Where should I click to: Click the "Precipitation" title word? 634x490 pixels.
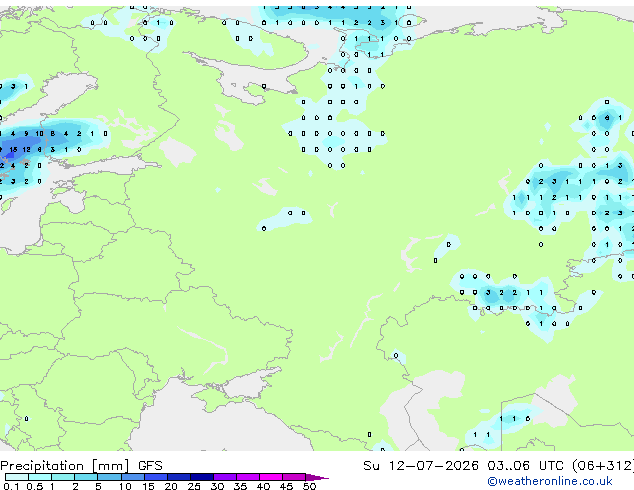pyautogui.click(x=42, y=466)
